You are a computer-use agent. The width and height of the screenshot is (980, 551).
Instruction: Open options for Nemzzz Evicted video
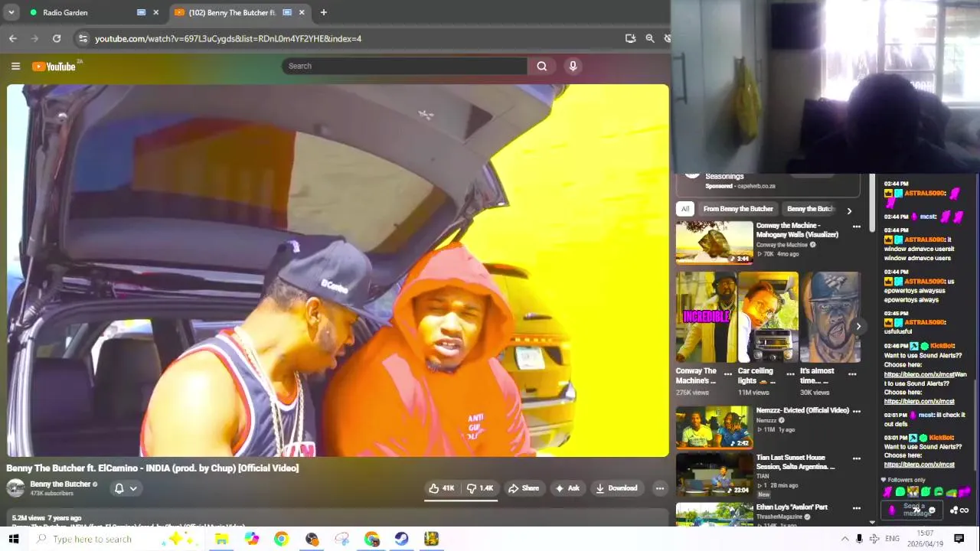[857, 412]
